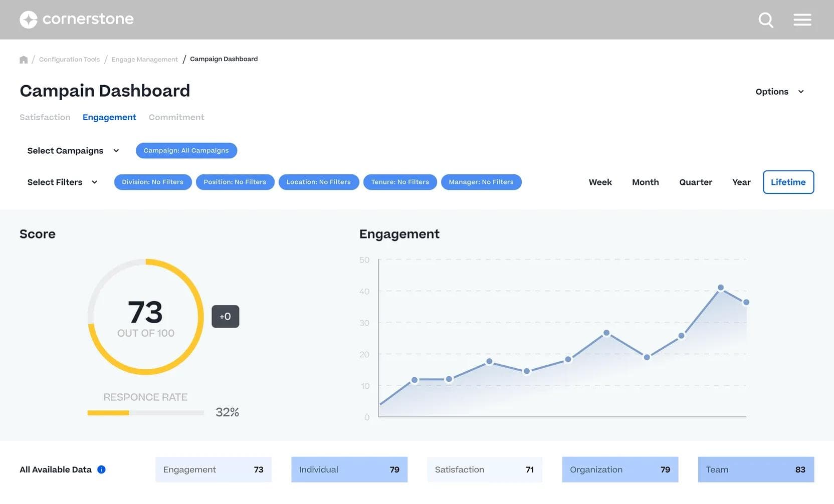Switch to the Satisfaction tab
Image resolution: width=834 pixels, height=504 pixels.
[x=45, y=117]
